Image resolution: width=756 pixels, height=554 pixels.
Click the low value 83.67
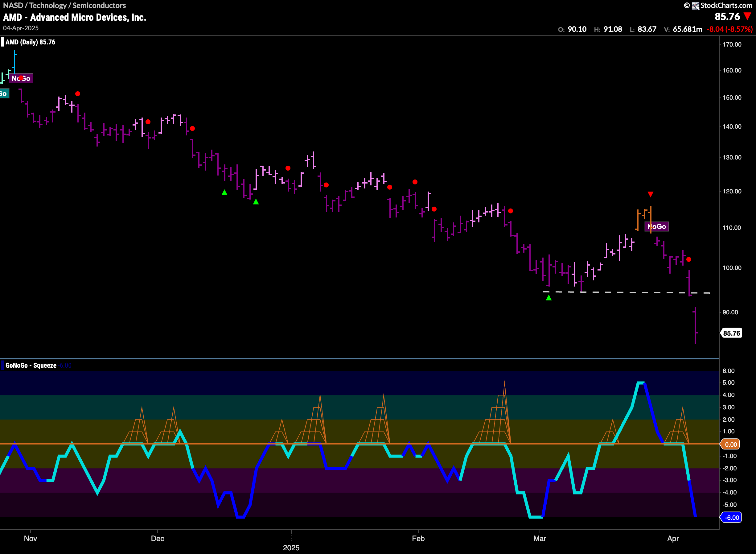[x=647, y=29]
